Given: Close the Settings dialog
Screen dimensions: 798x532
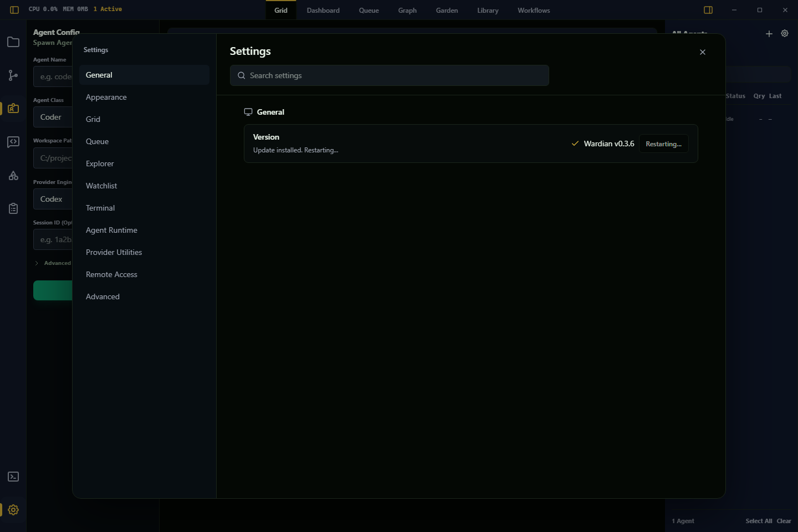Looking at the screenshot, I should coord(703,52).
